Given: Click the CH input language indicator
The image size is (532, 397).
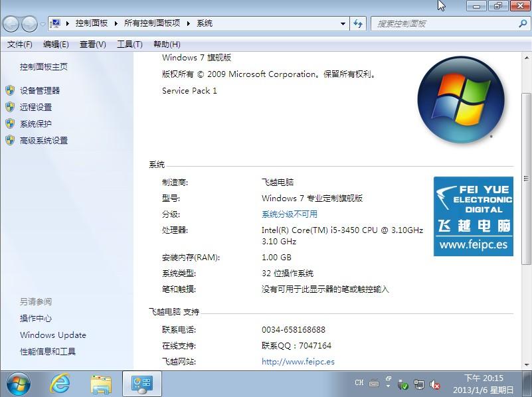Looking at the screenshot, I should point(359,383).
